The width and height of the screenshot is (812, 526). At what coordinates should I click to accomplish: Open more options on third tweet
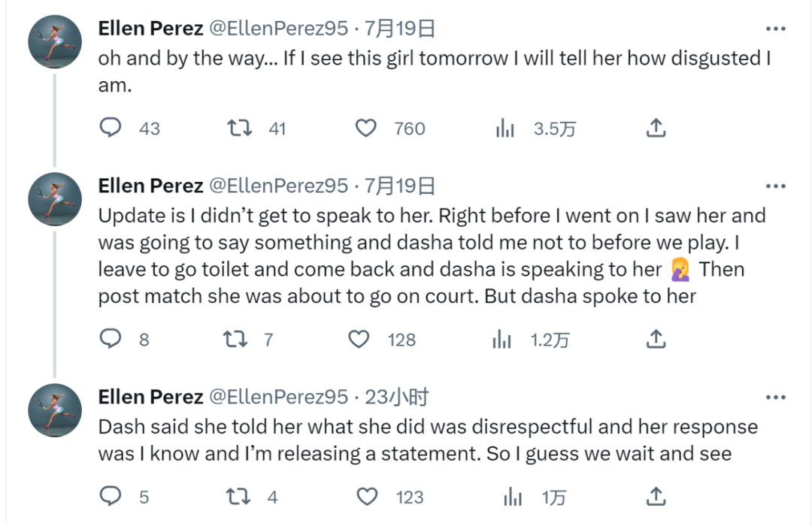[776, 397]
